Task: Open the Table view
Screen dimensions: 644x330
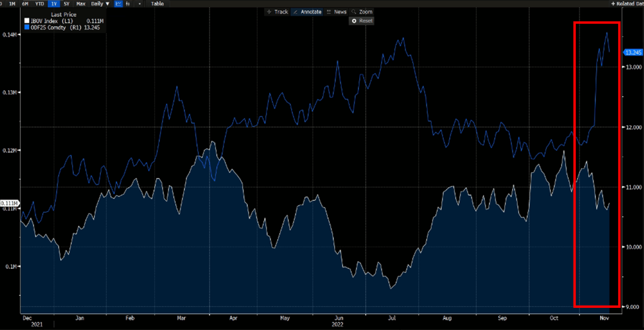Action: point(157,4)
